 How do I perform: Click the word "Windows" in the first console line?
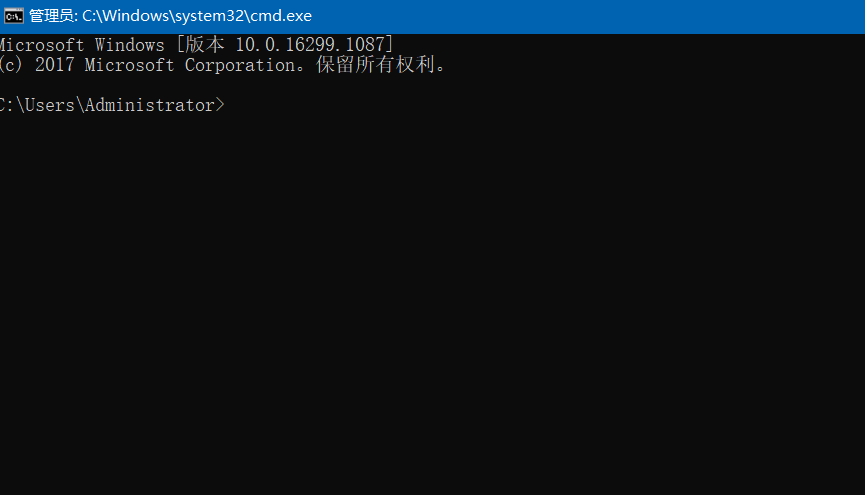(x=129, y=45)
